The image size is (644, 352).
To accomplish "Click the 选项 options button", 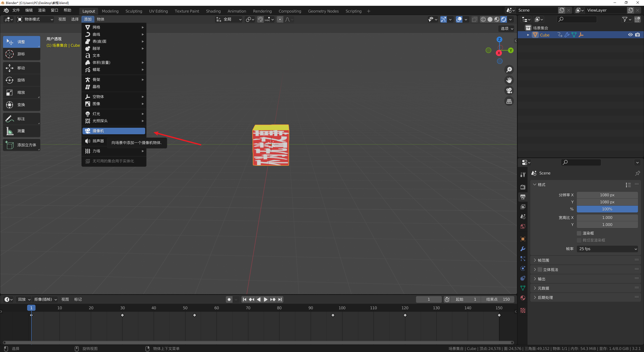I will pyautogui.click(x=507, y=28).
